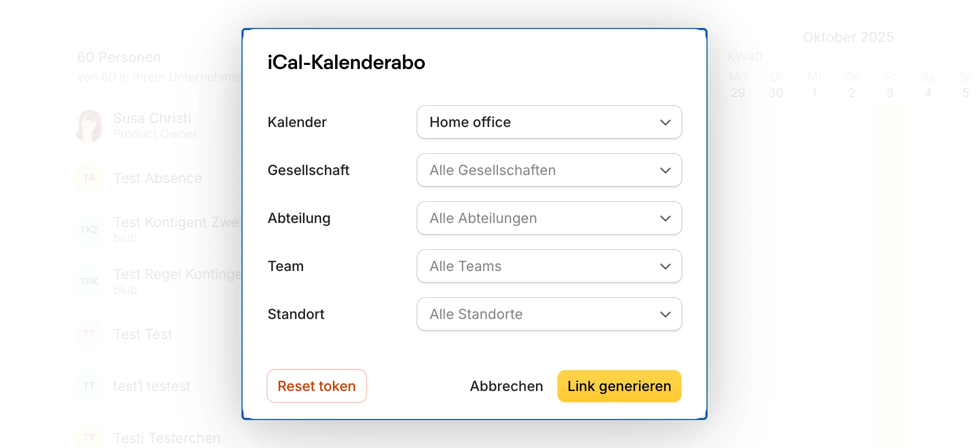
Task: Click the test1 testest person entry
Action: tap(151, 386)
